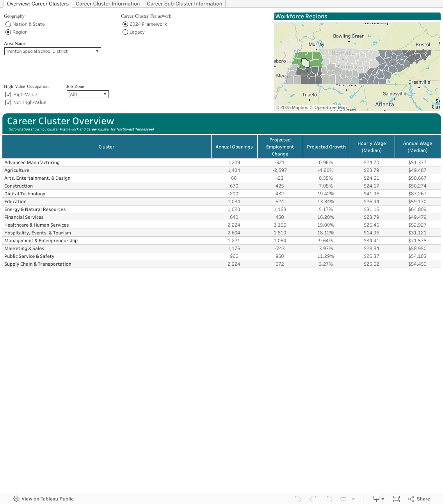This screenshot has height=504, width=443.
Task: Click the Tableau logo icon
Action: 16,499
